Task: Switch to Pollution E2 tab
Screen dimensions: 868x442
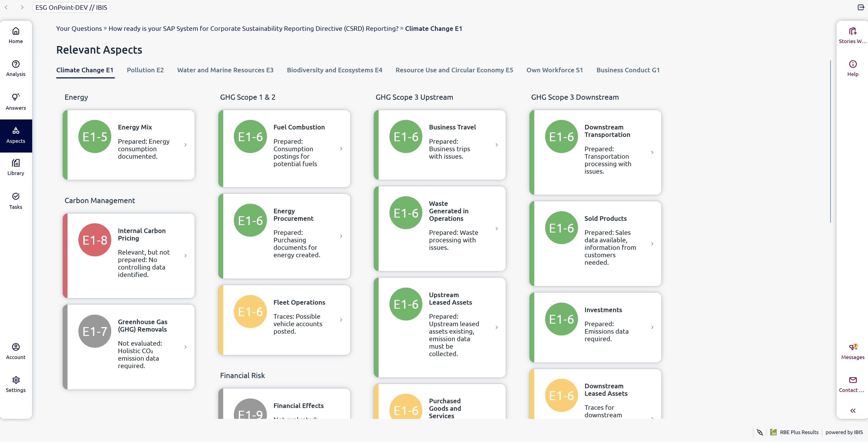Action: click(x=145, y=70)
